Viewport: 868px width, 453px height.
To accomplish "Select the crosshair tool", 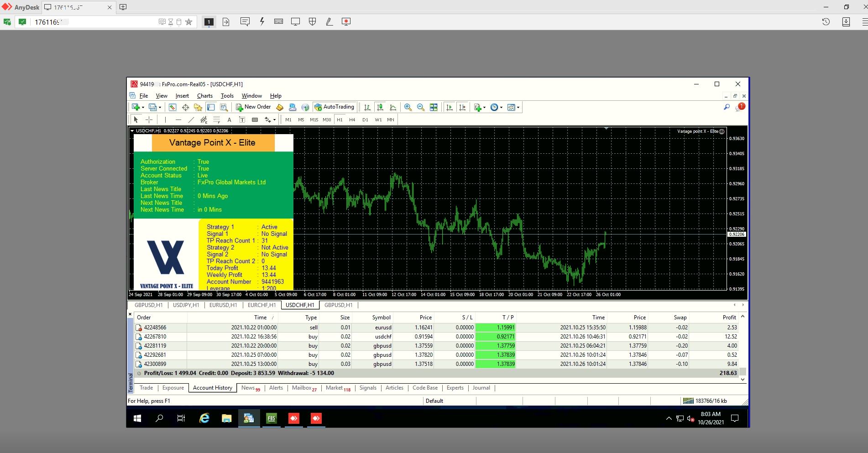I will point(149,120).
